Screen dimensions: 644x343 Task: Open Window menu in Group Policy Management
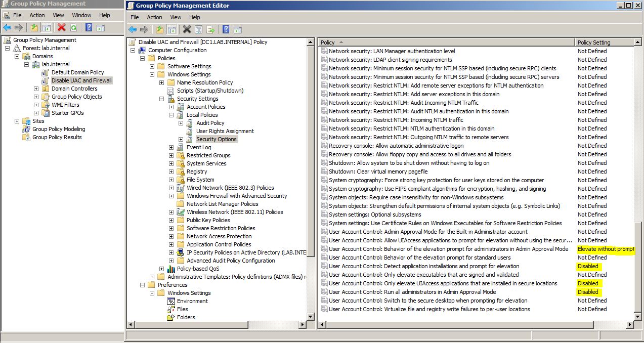point(81,15)
